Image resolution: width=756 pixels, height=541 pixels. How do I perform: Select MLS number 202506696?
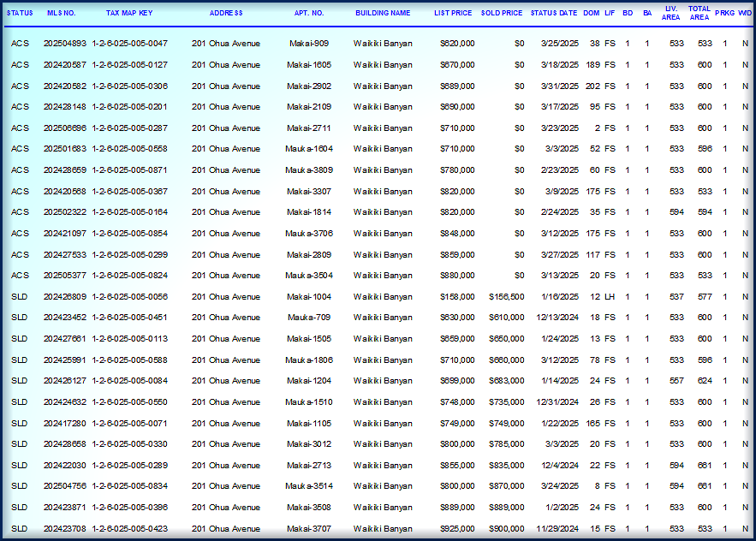pyautogui.click(x=64, y=128)
